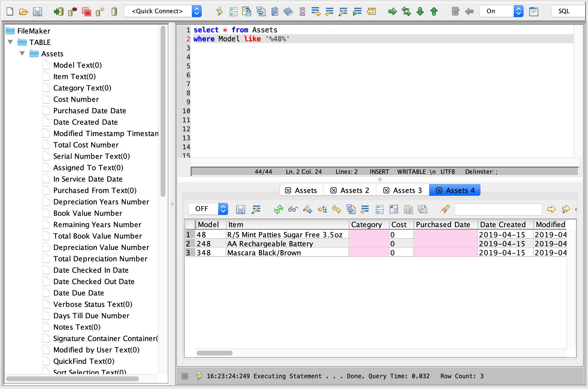Select the 'Serial Number Text(0)' tree field
588x389 pixels.
[x=92, y=156]
